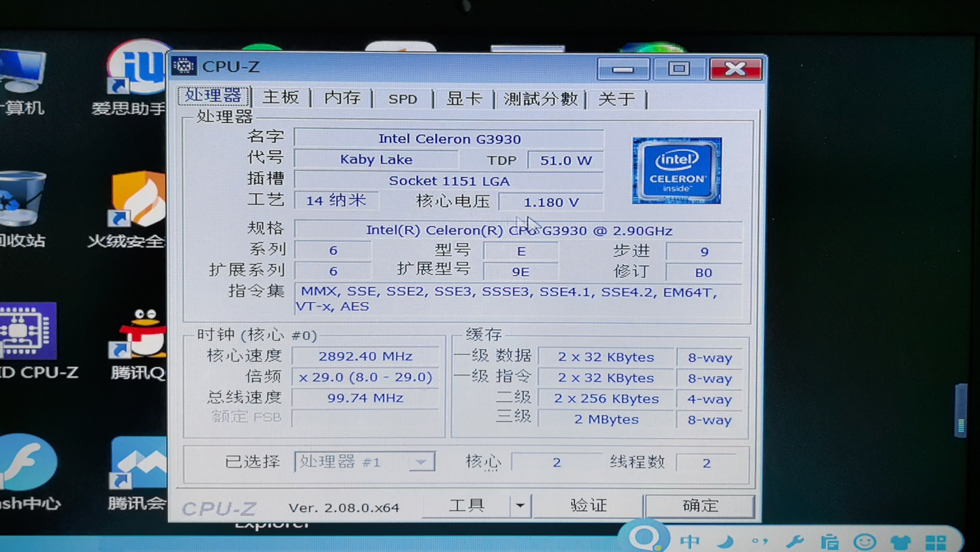
Task: Click the Ver. 2.08.0.x64 version text
Action: [x=343, y=508]
